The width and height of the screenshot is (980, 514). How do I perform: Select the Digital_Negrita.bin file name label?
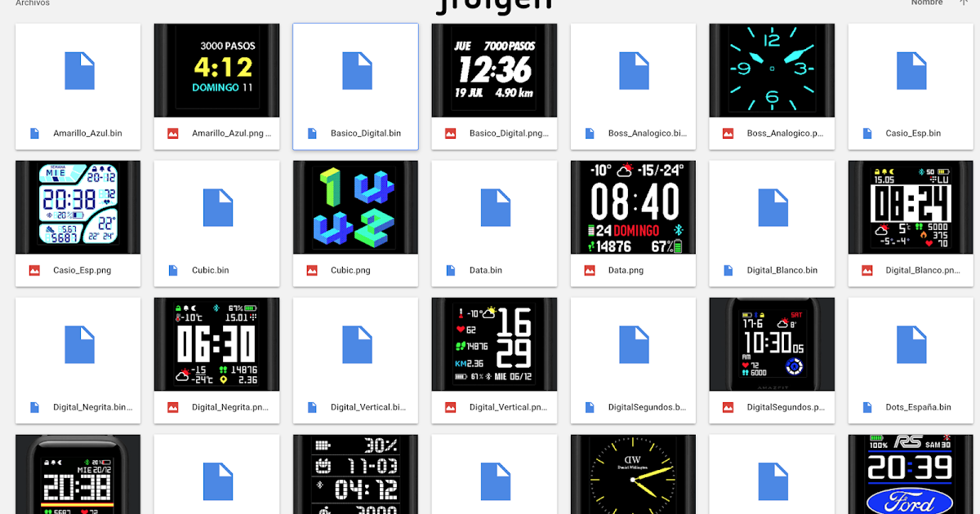pos(92,407)
